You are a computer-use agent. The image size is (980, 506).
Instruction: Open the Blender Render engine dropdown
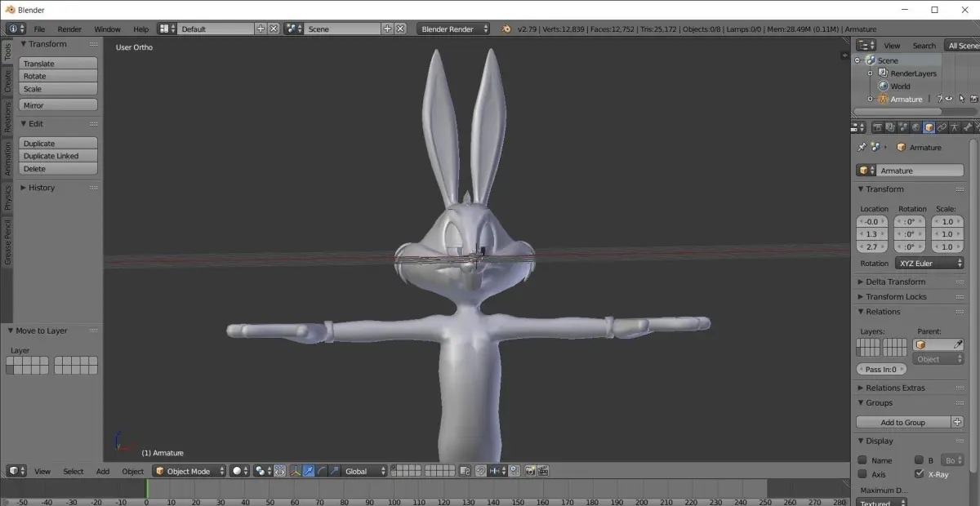453,29
